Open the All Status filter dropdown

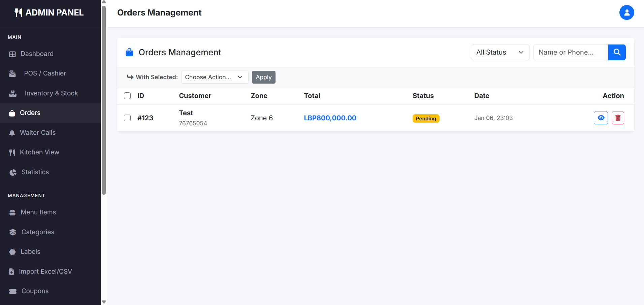[500, 52]
